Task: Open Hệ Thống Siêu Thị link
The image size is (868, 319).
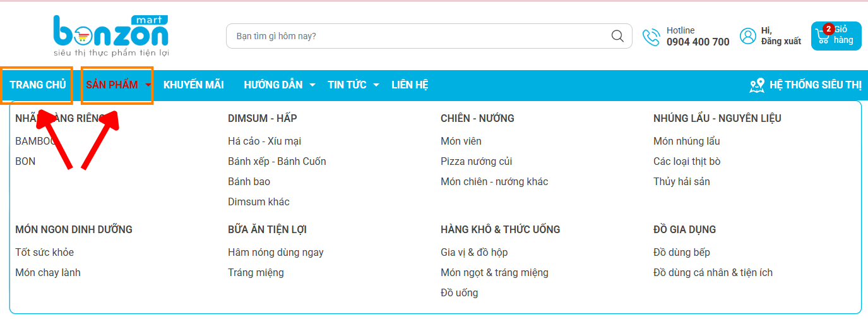Action: pos(815,85)
